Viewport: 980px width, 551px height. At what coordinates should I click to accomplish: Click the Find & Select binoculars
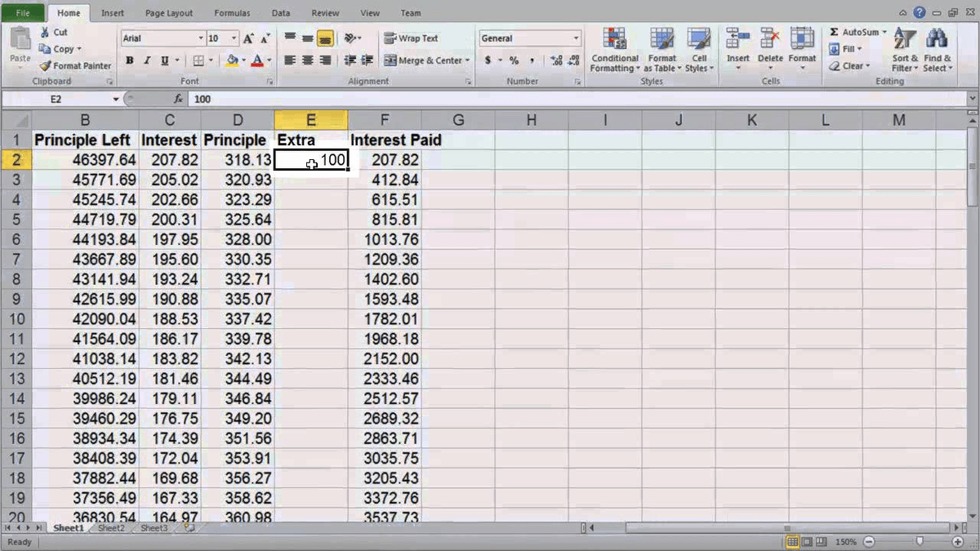coord(937,51)
